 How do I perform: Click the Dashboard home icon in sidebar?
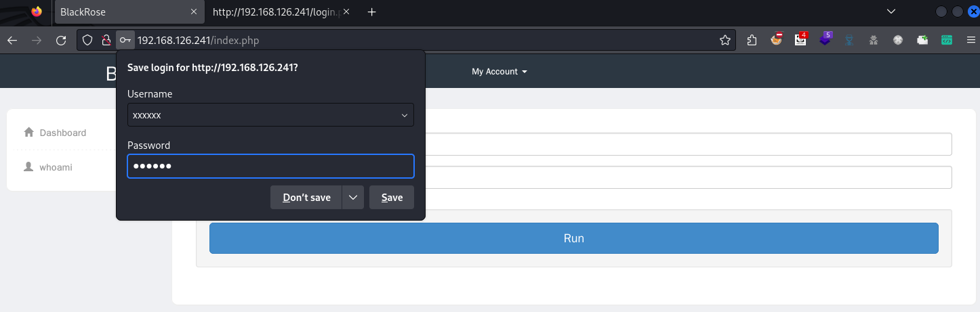coord(28,133)
